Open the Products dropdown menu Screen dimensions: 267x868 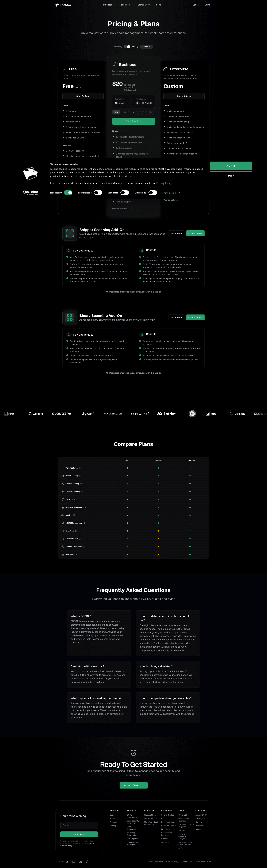point(109,5)
